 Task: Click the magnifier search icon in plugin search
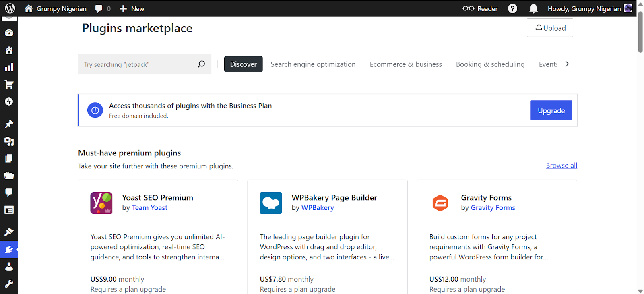(201, 64)
